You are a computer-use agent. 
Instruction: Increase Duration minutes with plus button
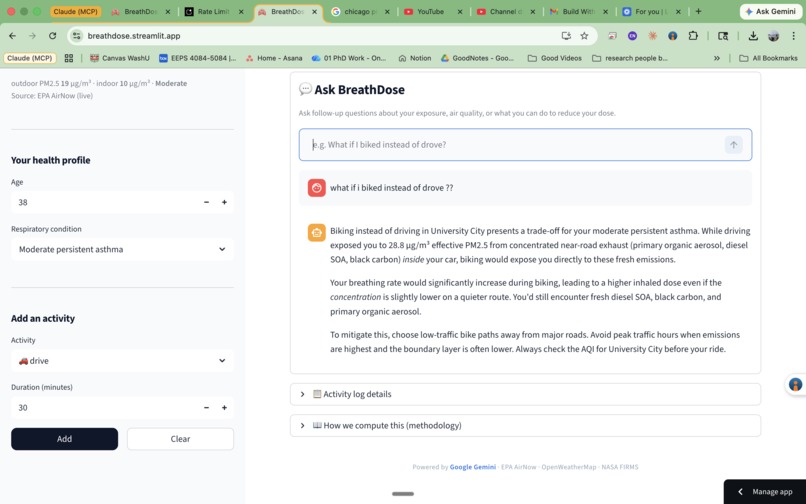click(x=224, y=407)
